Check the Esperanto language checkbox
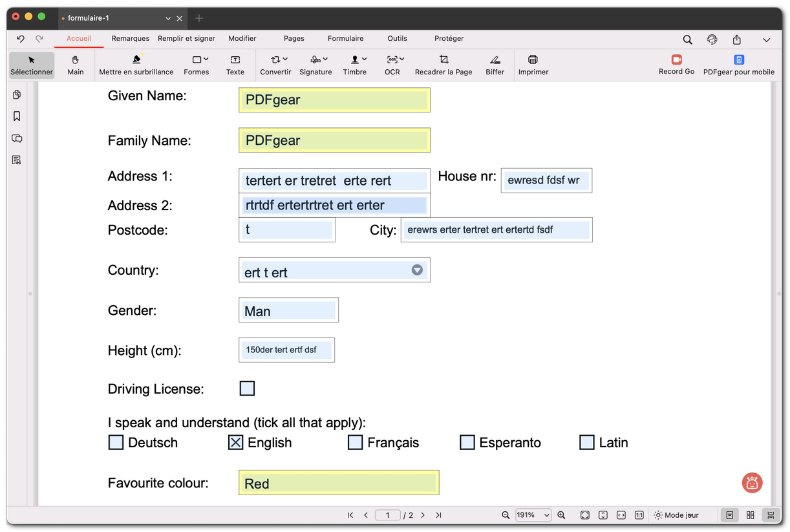 tap(467, 442)
